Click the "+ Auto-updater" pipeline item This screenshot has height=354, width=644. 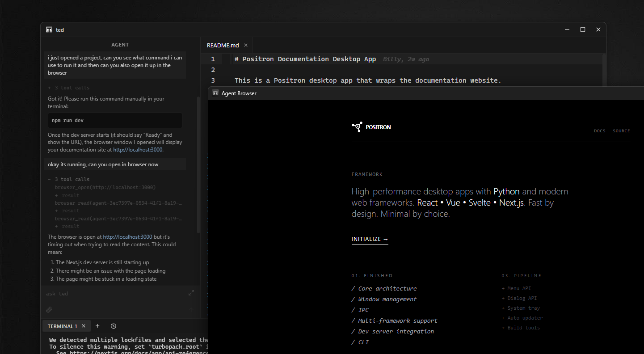(522, 318)
